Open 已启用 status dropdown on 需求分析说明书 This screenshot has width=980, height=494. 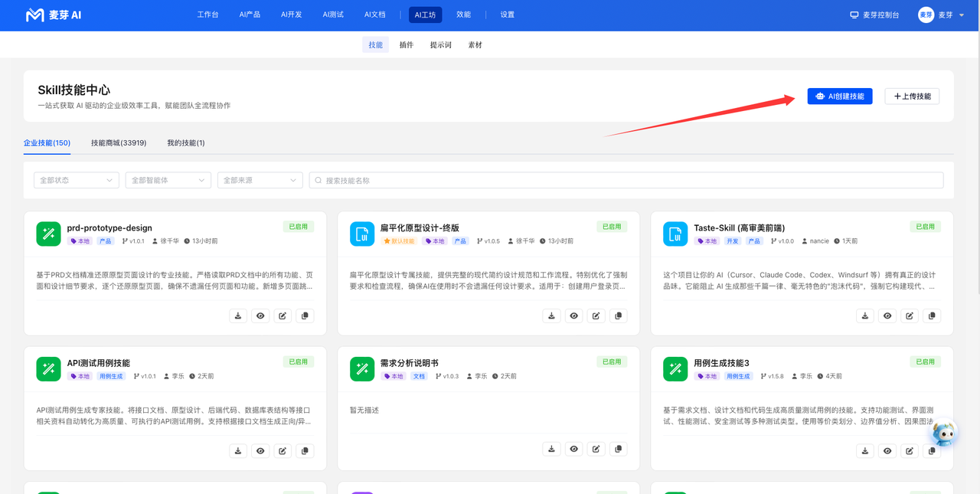tap(612, 362)
